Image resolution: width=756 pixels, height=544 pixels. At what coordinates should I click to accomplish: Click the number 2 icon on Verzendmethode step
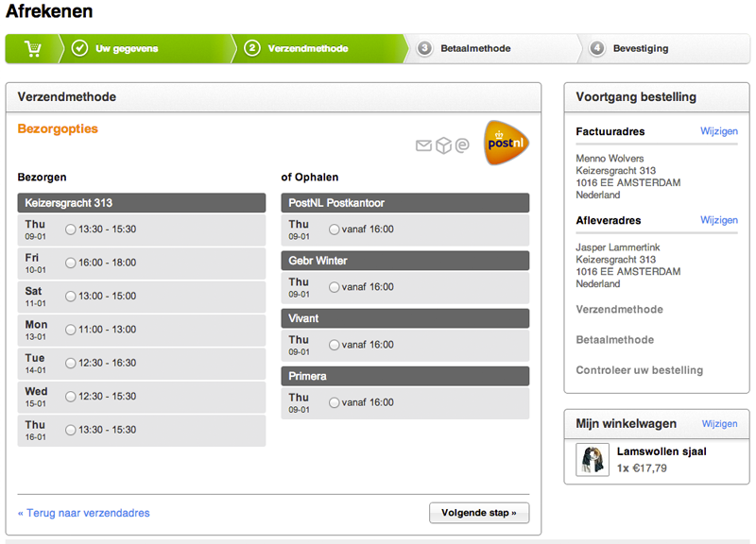[x=251, y=47]
